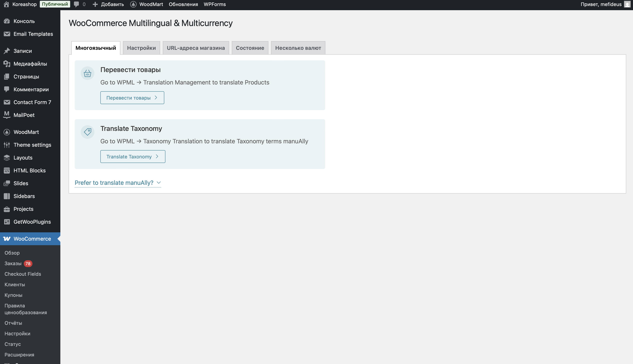Click the WoodMart logo icon in top bar
Screen dimensions: 633x364
tap(133, 4)
